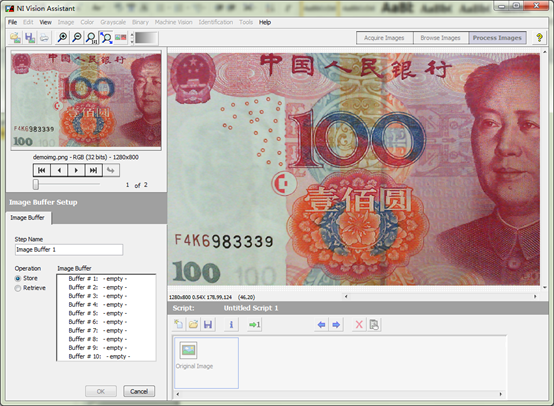554x406 pixels.
Task: Click the Zoom In magnifier icon
Action: click(x=63, y=37)
